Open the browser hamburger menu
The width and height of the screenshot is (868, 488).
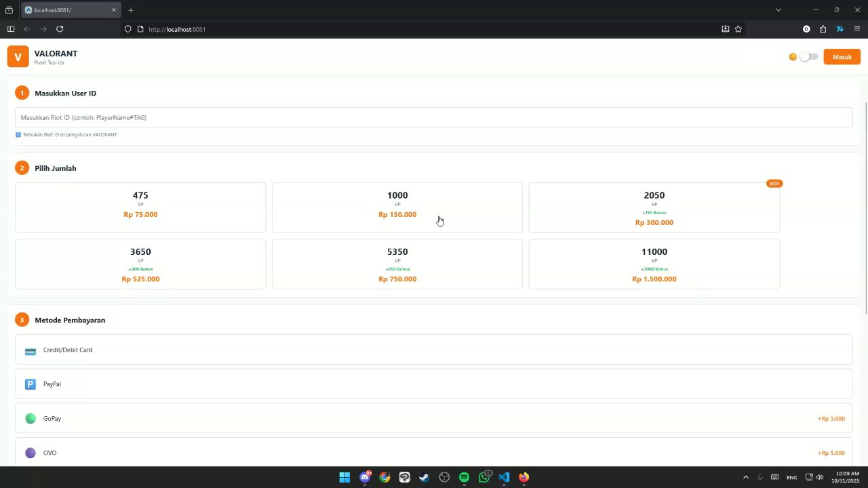pos(857,29)
